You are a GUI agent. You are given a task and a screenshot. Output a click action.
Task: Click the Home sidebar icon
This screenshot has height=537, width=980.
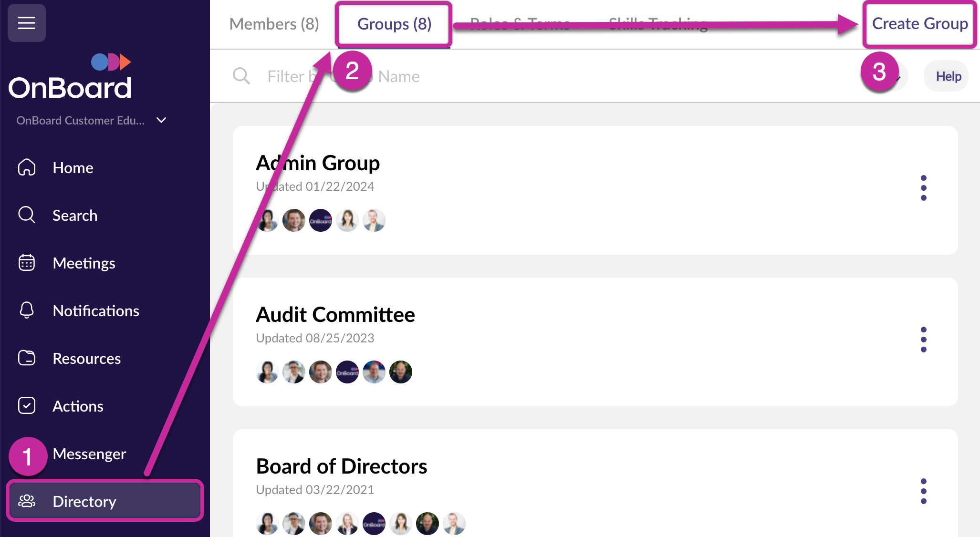click(x=27, y=167)
